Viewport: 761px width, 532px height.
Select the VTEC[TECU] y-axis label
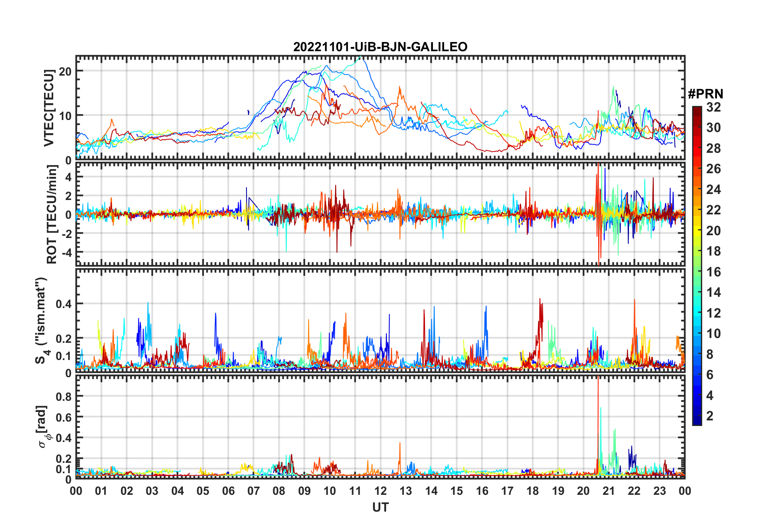pyautogui.click(x=49, y=108)
